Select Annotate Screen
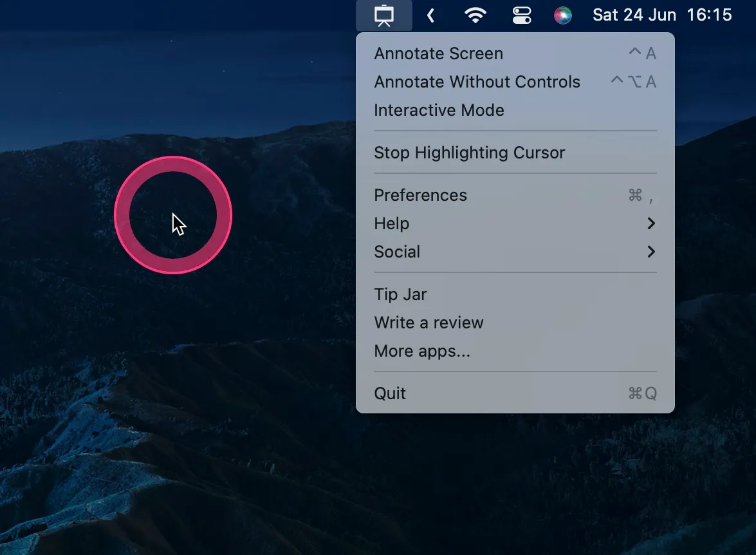Screen dimensions: 756x555 438,53
